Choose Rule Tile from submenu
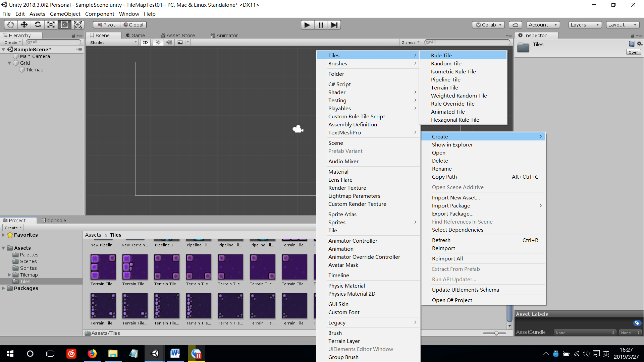 click(x=441, y=56)
